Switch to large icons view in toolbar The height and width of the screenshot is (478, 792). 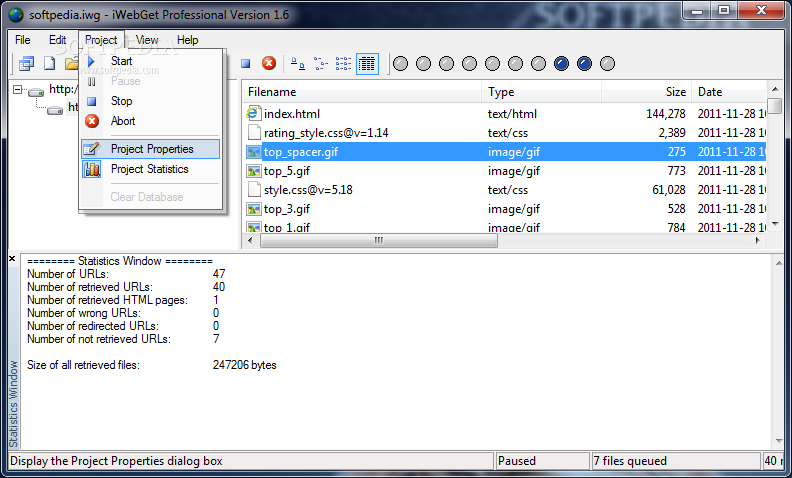pyautogui.click(x=298, y=64)
